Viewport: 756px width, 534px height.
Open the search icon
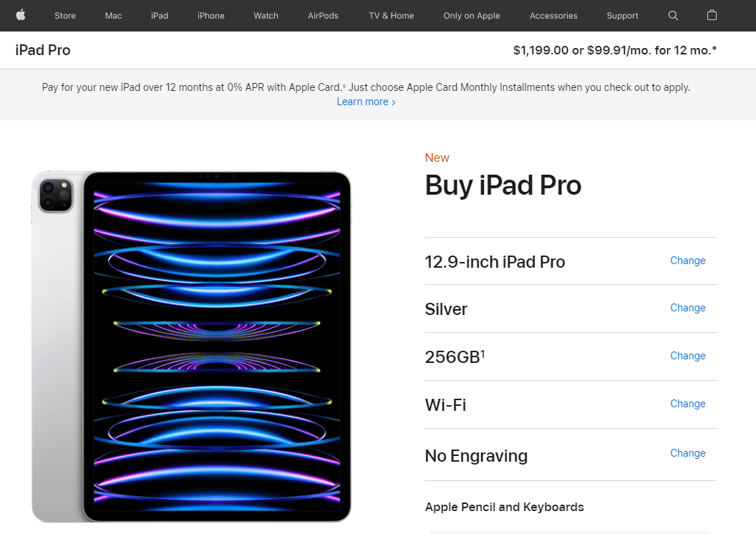(672, 15)
